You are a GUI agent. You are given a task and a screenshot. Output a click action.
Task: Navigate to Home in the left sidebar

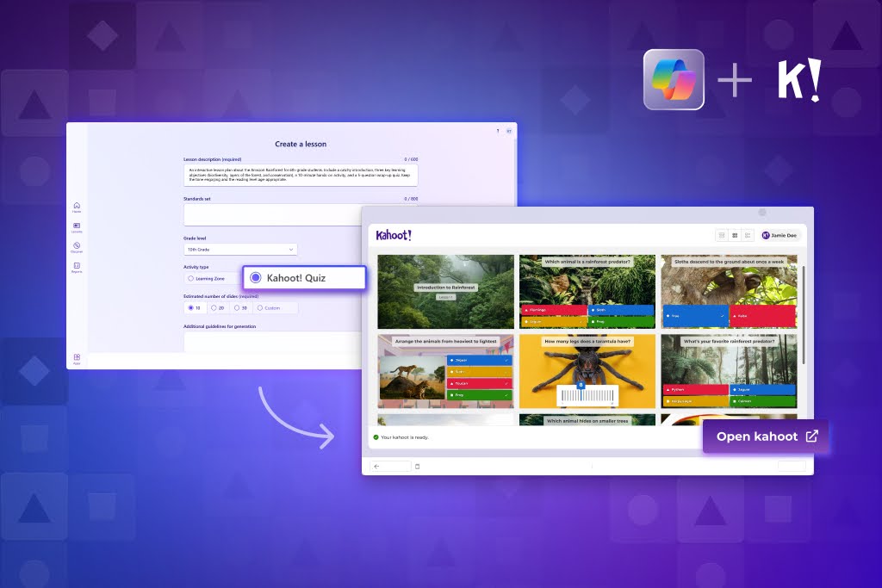pos(77,206)
